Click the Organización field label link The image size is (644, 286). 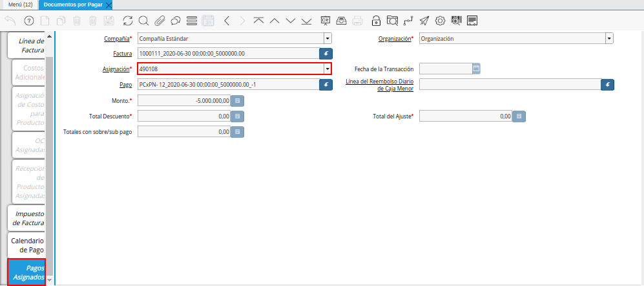tap(395, 39)
